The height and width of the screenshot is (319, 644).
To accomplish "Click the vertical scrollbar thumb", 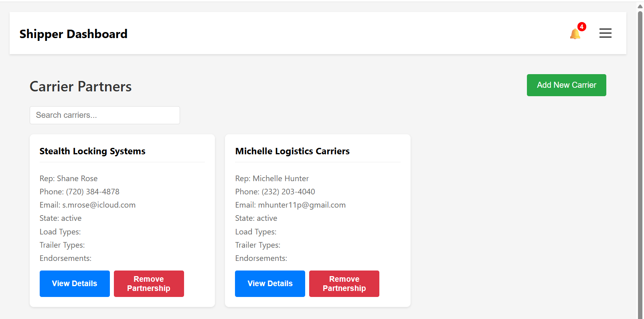I will click(x=640, y=160).
